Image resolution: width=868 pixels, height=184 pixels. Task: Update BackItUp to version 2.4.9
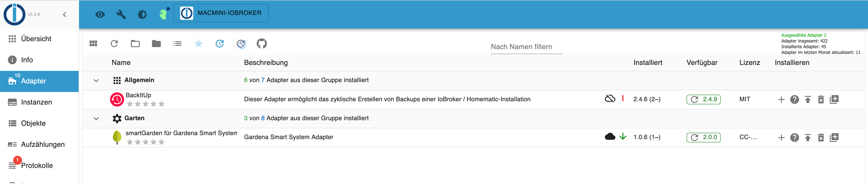(703, 99)
